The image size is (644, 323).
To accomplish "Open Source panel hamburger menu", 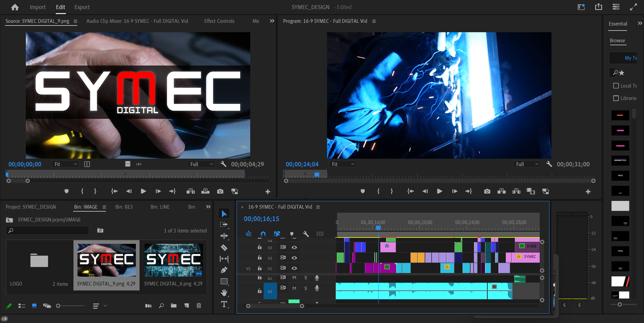I will pyautogui.click(x=75, y=21).
